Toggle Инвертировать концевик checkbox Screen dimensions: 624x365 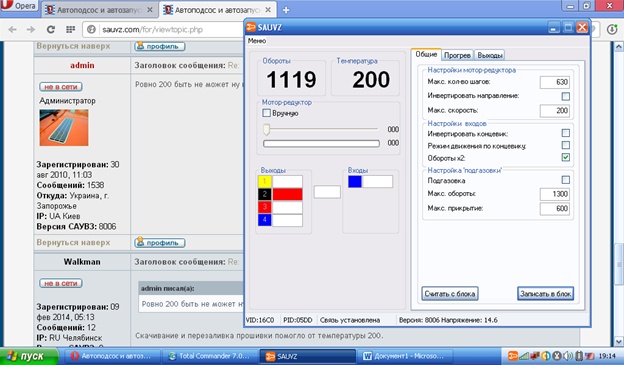tap(566, 133)
